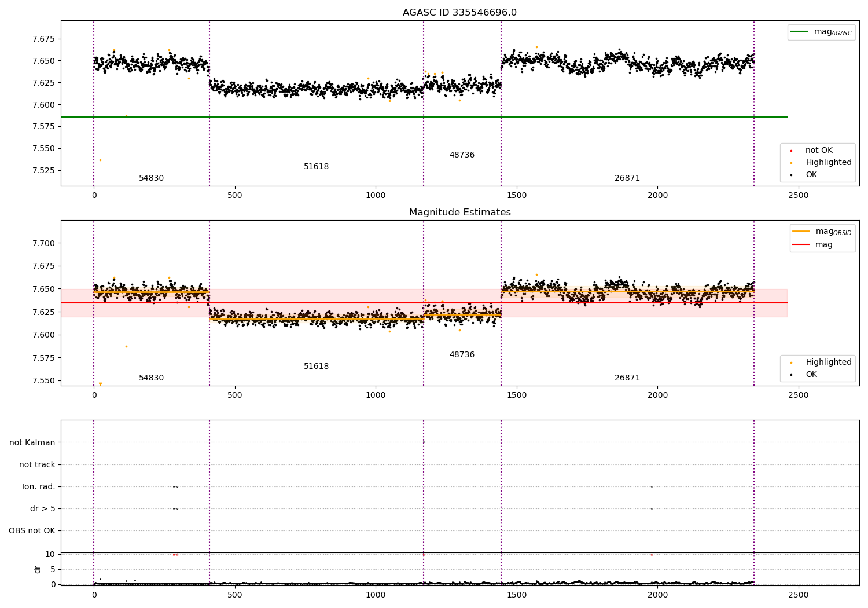Click the 'not Kalman' axis label
This screenshot has height=608, width=868.
point(32,442)
